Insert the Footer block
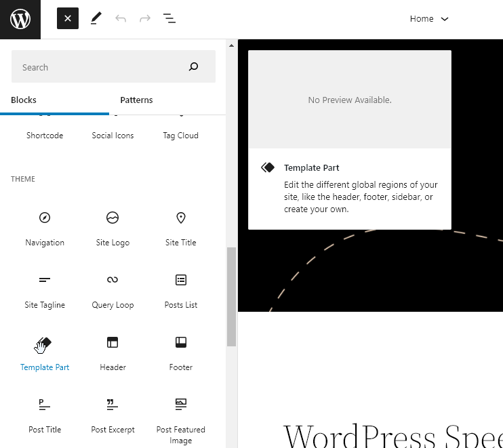Screen dimensions: 503x448 click(180, 352)
